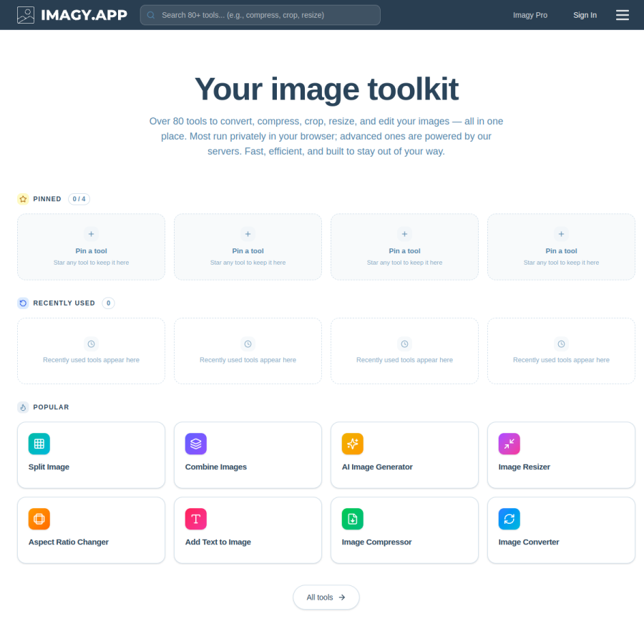Click the clock icon in fourth recently used card
Image resolution: width=644 pixels, height=644 pixels.
(561, 343)
